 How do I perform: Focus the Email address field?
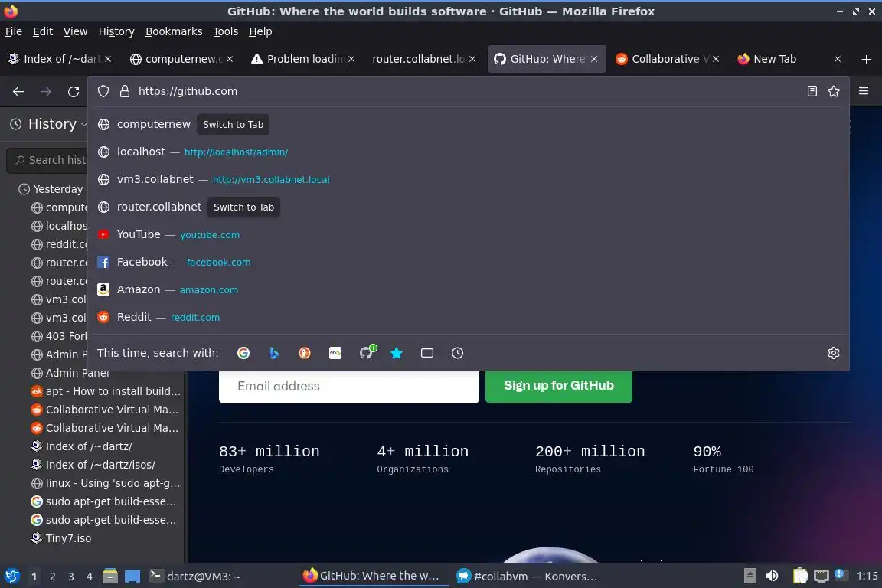pyautogui.click(x=349, y=387)
